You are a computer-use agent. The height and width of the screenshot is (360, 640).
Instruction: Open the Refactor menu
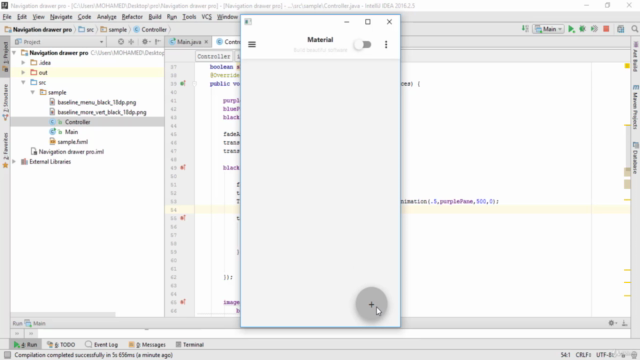[132, 17]
